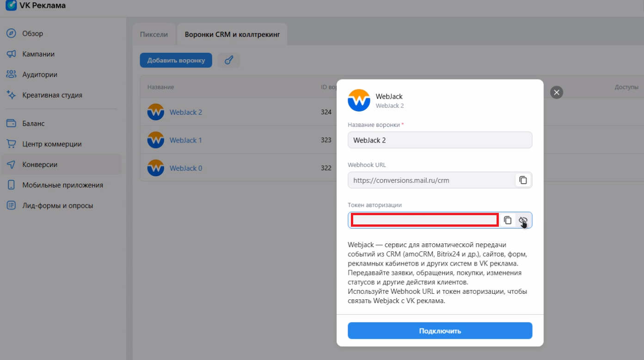Click the Лид-формы list icon
The image size is (644, 360).
pos(11,205)
